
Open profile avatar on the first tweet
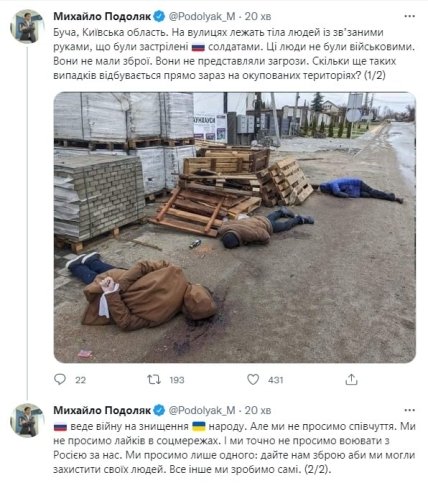[27, 27]
